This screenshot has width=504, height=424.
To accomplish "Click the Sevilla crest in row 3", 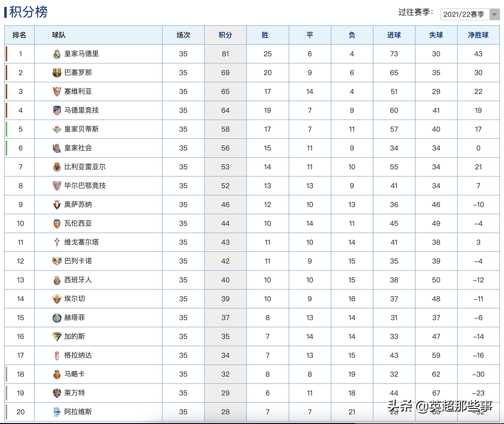I will (x=57, y=92).
